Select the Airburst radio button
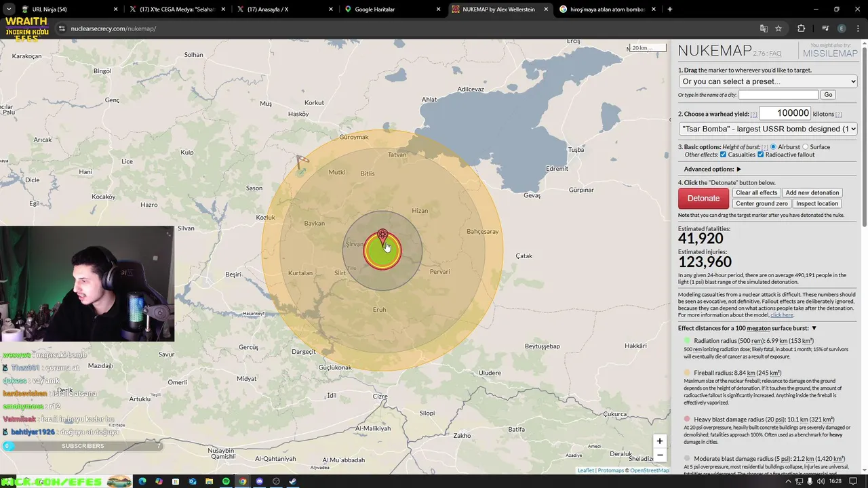Viewport: 868px width, 488px height. 773,147
